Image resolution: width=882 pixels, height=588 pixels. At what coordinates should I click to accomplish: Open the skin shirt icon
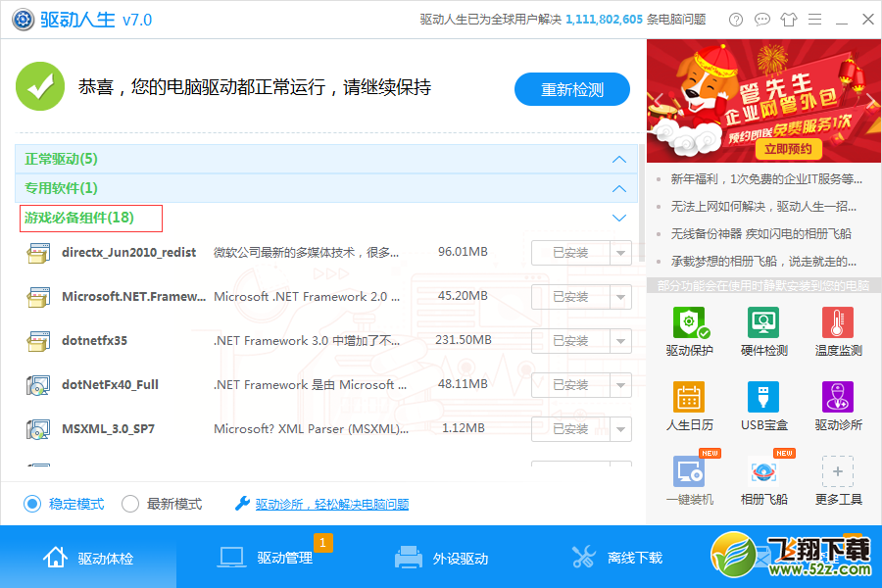789,20
